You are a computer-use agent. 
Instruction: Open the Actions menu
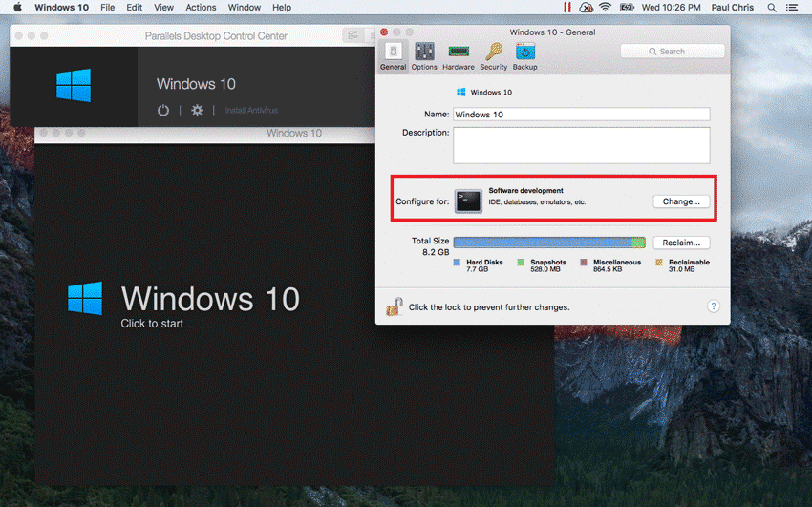click(x=201, y=8)
